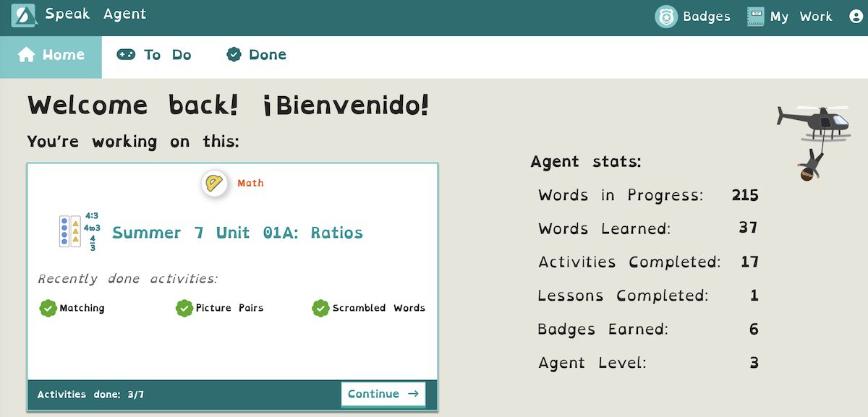868x417 pixels.
Task: Open Summer 7 Unit 01A: Ratios lesson
Action: coord(237,233)
